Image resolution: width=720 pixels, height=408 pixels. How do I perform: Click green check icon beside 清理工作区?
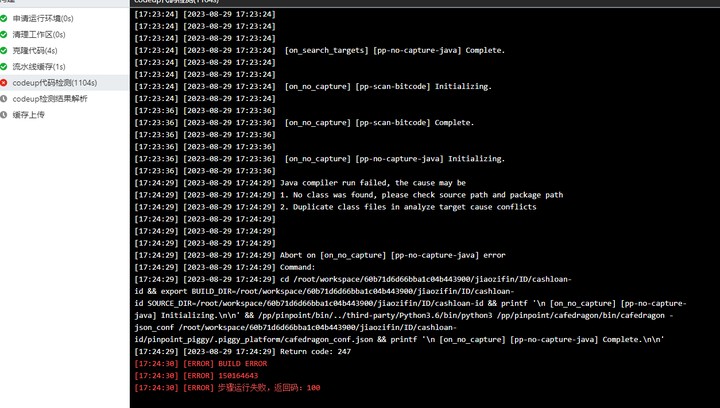[x=4, y=34]
